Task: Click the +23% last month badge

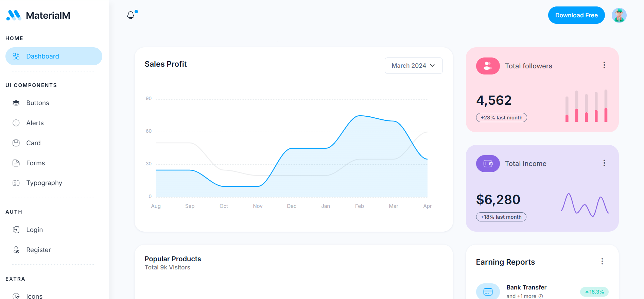Action: click(501, 117)
